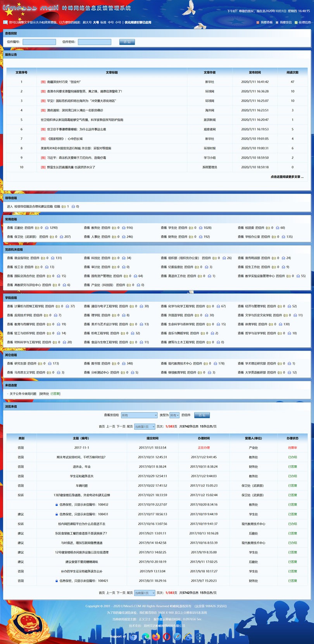Select 标准 font size option
This screenshot has height=644, width=314.
(x=103, y=22)
